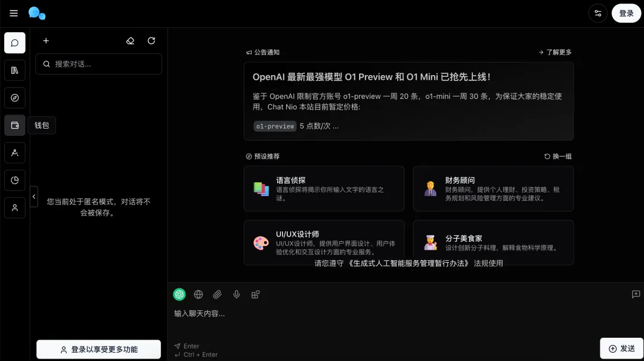This screenshot has height=361, width=644.
Task: Open the wallet panel in the sidebar
Action: point(15,125)
